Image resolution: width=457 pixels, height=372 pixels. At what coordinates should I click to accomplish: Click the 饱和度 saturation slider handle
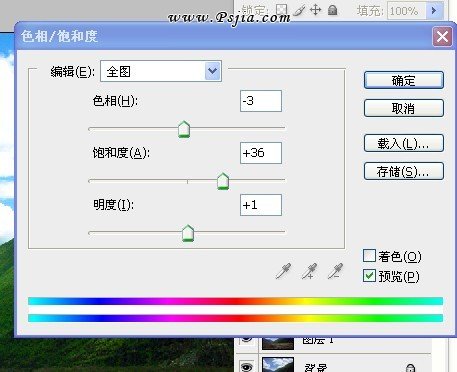point(223,181)
